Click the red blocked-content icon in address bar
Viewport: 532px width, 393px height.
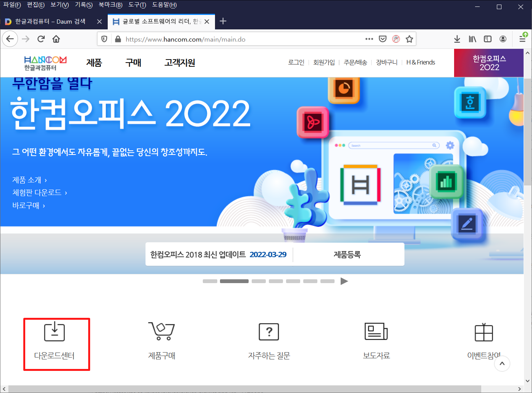396,39
